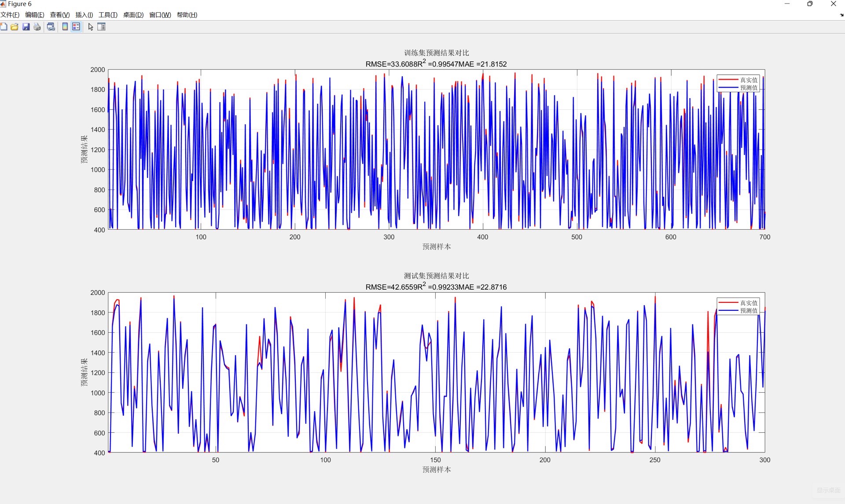
Task: Save the figure using the floppy disk icon
Action: pos(26,27)
